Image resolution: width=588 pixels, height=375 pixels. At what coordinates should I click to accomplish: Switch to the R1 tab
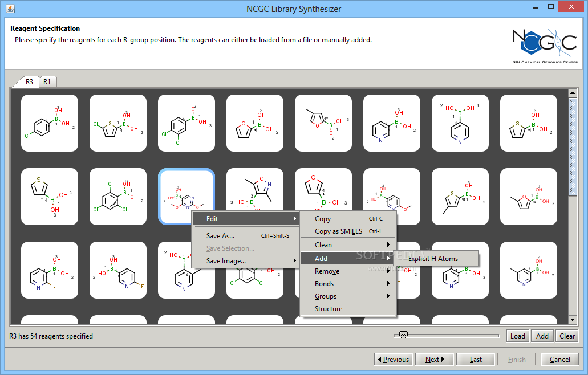tap(47, 81)
